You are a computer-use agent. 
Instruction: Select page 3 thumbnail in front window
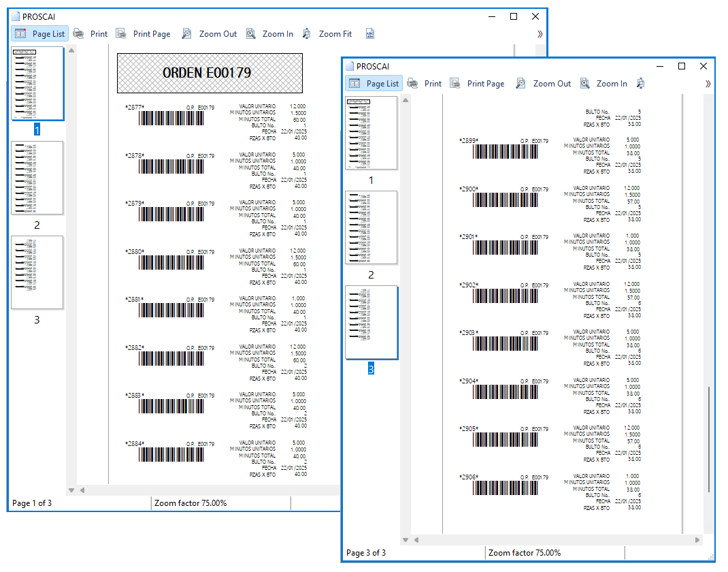pos(371,323)
